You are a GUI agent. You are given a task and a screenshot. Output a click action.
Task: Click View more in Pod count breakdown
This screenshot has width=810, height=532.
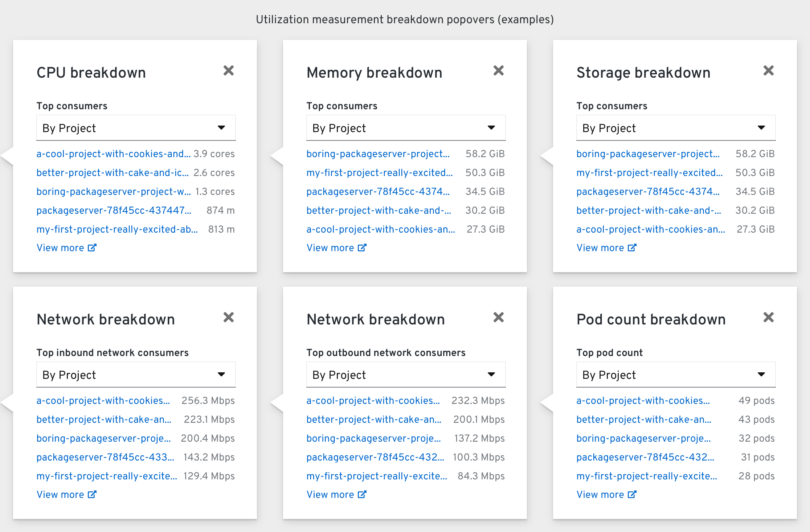[606, 495]
